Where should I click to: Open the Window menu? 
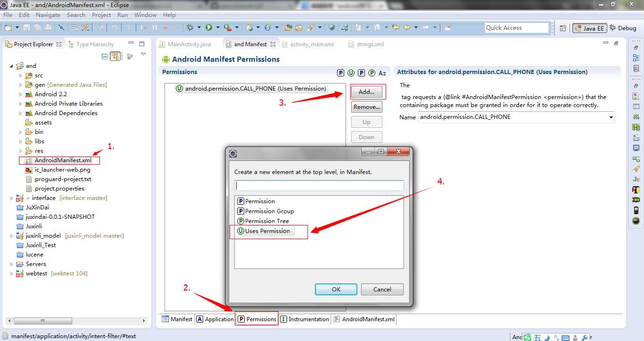click(145, 15)
